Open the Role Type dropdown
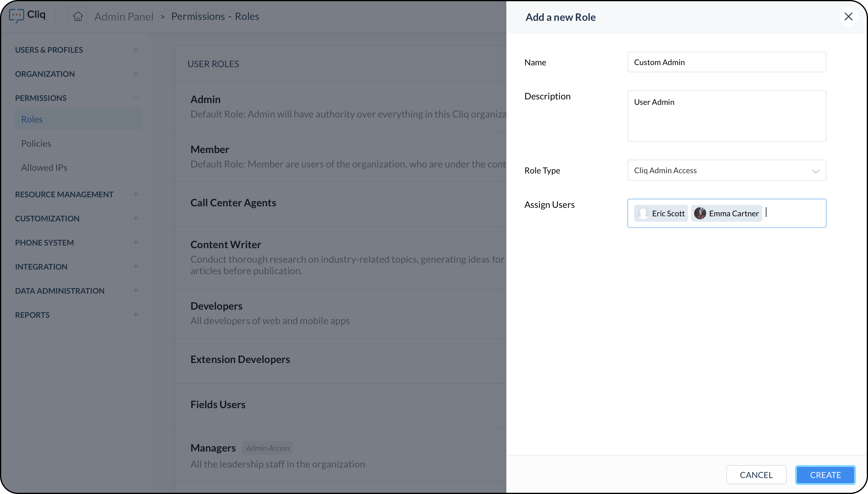 pyautogui.click(x=726, y=170)
